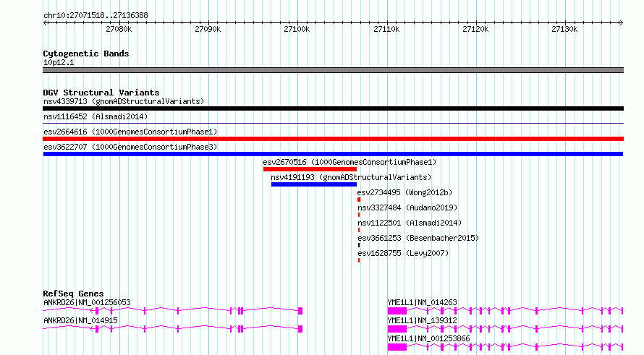Click the small black esv3661253 marker
Image resolution: width=644 pixels, height=355 pixels.
tap(359, 245)
